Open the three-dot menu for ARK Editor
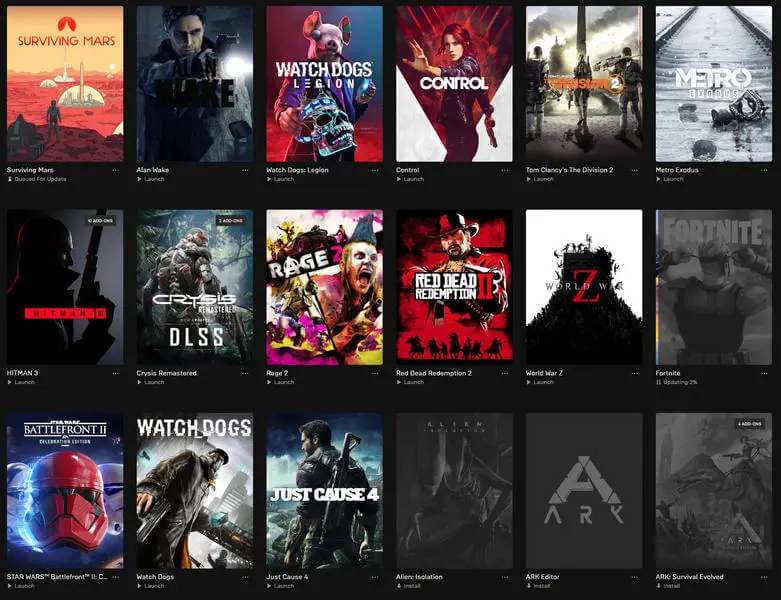The height and width of the screenshot is (600, 781). (x=635, y=577)
